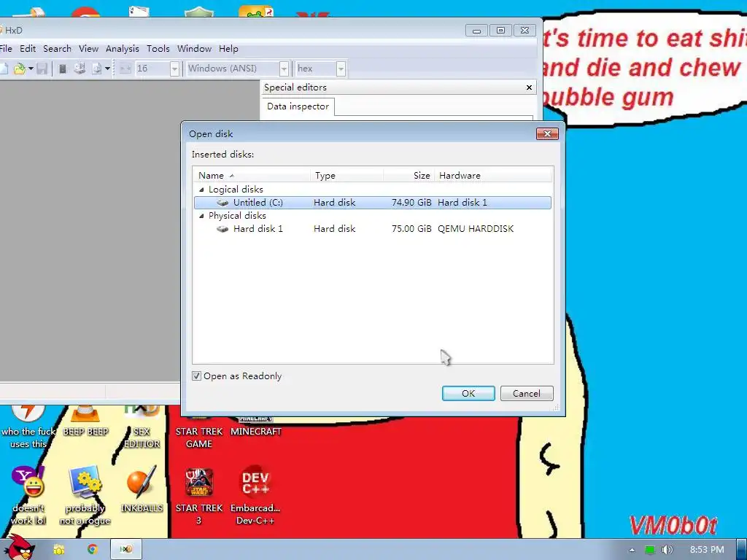Click the Open main memory chip icon

(x=63, y=69)
